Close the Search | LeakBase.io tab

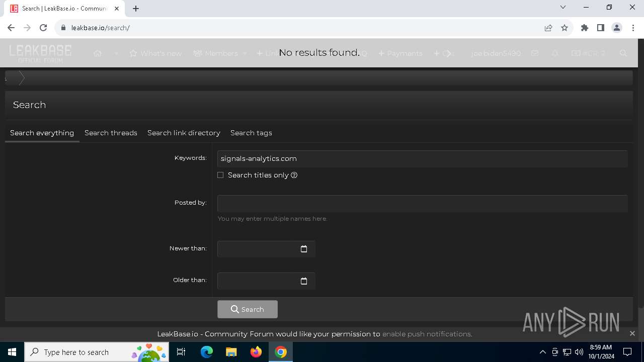117,9
